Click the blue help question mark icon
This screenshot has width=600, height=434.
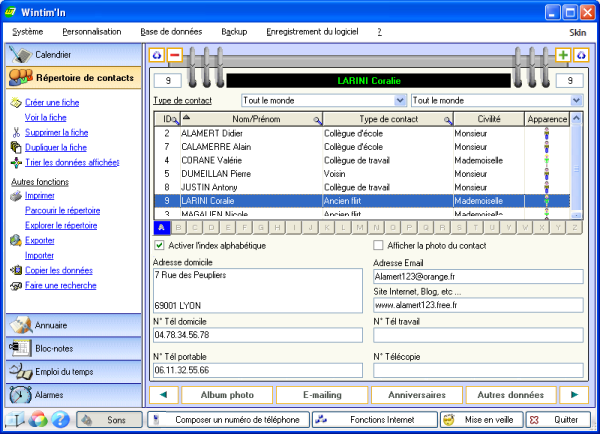pyautogui.click(x=60, y=419)
